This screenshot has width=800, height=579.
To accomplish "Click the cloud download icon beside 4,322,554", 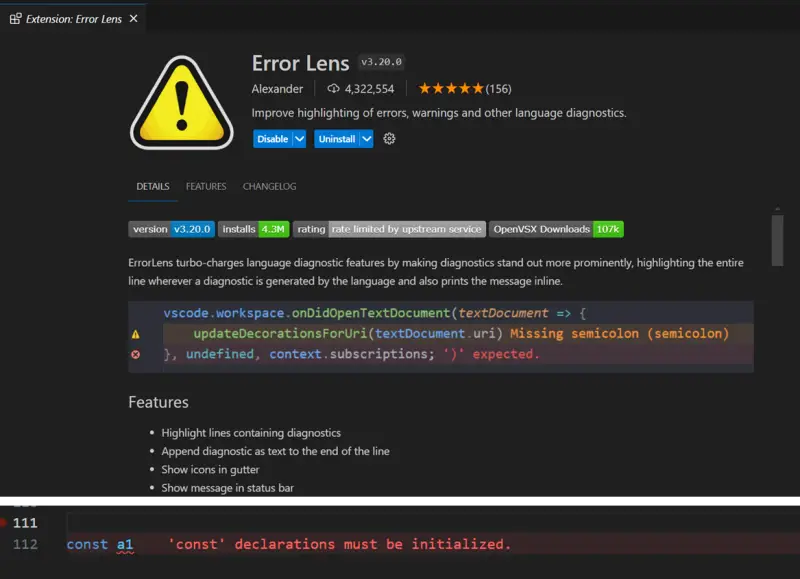I will (x=333, y=88).
